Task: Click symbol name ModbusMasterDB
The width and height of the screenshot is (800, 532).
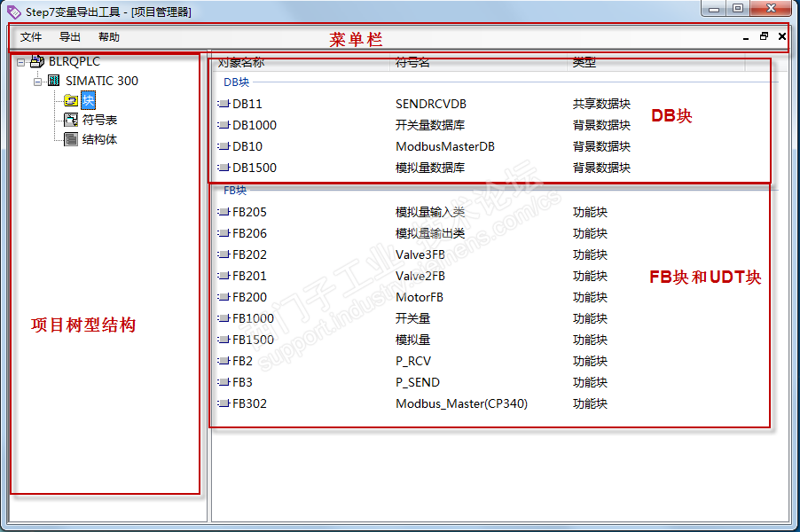Action: click(445, 146)
